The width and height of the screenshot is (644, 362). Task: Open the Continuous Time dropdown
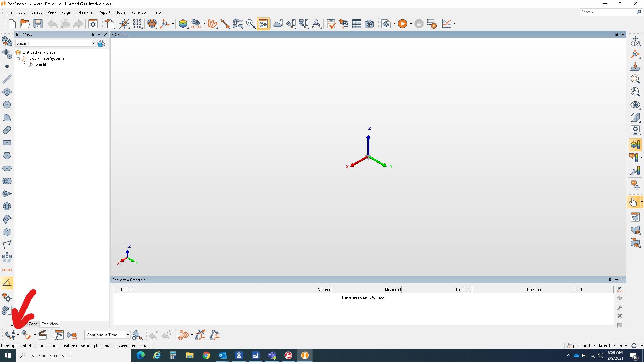point(127,335)
